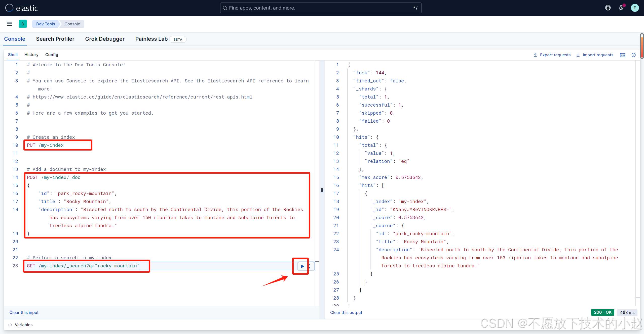Open user avatar E menu
Image resolution: width=644 pixels, height=334 pixels.
click(635, 8)
